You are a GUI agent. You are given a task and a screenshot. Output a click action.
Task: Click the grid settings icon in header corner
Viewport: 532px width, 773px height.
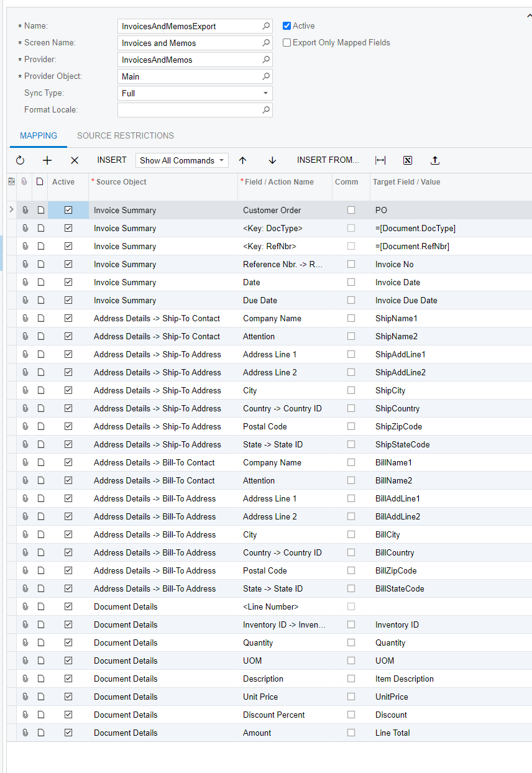(11, 182)
